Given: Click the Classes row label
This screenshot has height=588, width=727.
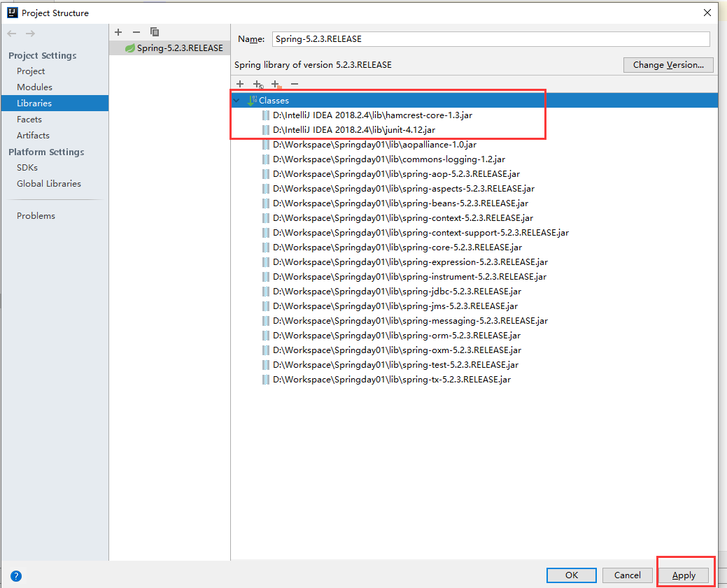Looking at the screenshot, I should click(x=274, y=101).
